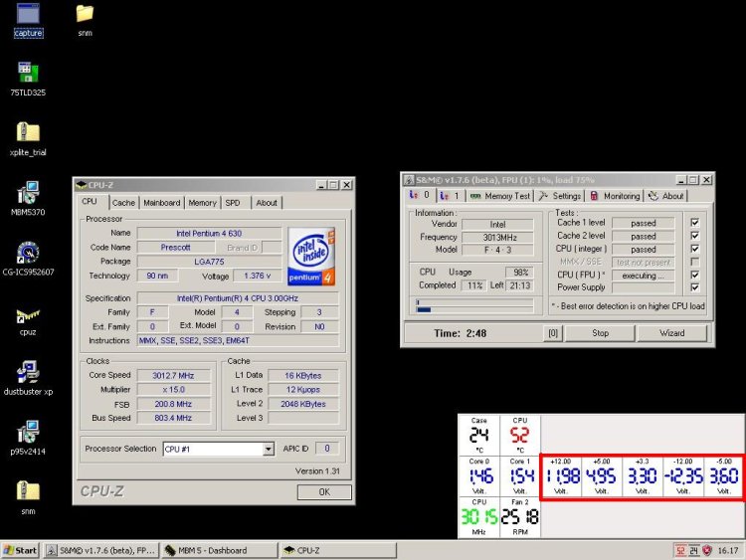The image size is (746, 560).
Task: Expand the Processor Selection dropdown
Action: point(268,450)
